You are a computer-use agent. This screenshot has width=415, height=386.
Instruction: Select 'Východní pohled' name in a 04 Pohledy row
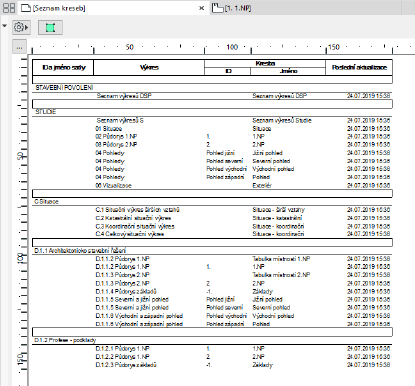273,169
